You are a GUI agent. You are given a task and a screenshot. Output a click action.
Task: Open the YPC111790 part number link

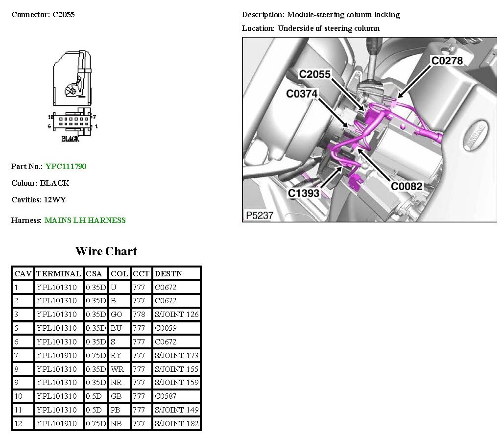pyautogui.click(x=66, y=167)
